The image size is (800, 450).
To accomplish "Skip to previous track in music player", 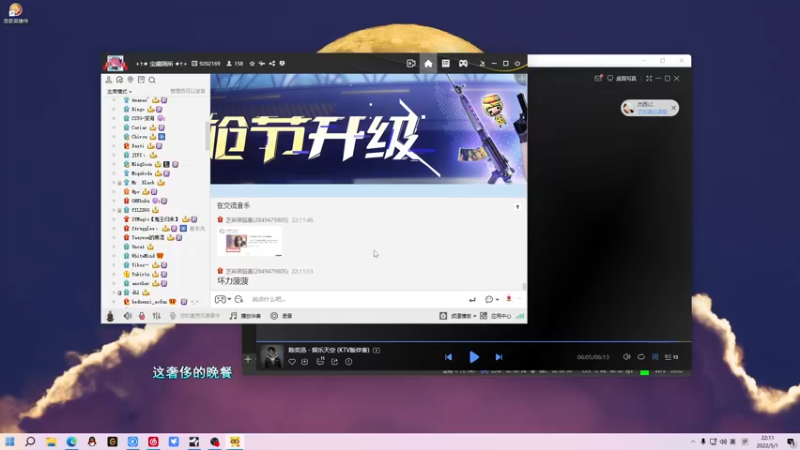I will pyautogui.click(x=448, y=357).
